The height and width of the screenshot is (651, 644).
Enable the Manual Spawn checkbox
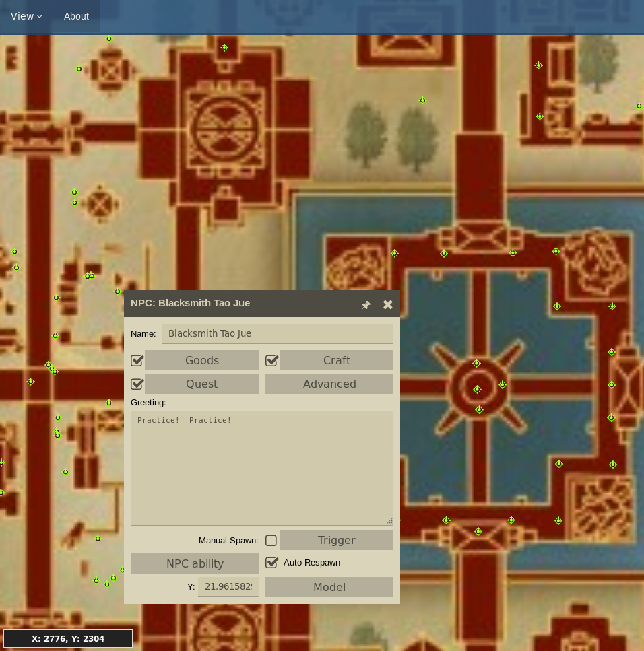click(x=271, y=541)
